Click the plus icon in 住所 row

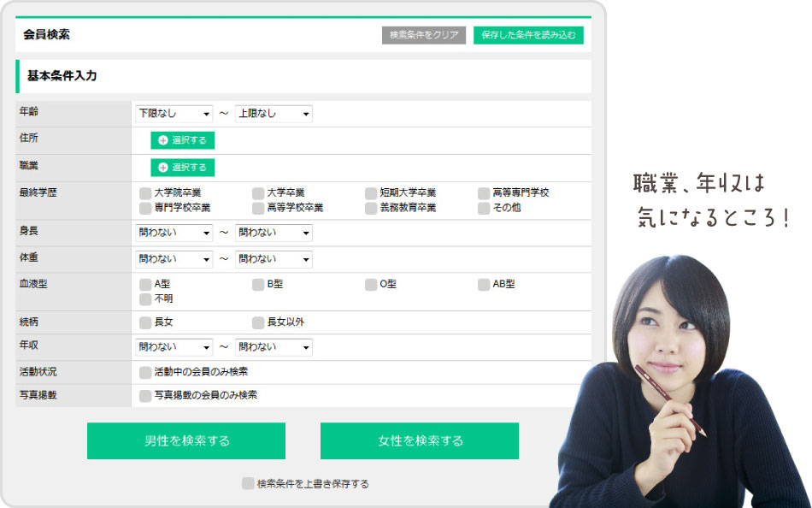163,140
